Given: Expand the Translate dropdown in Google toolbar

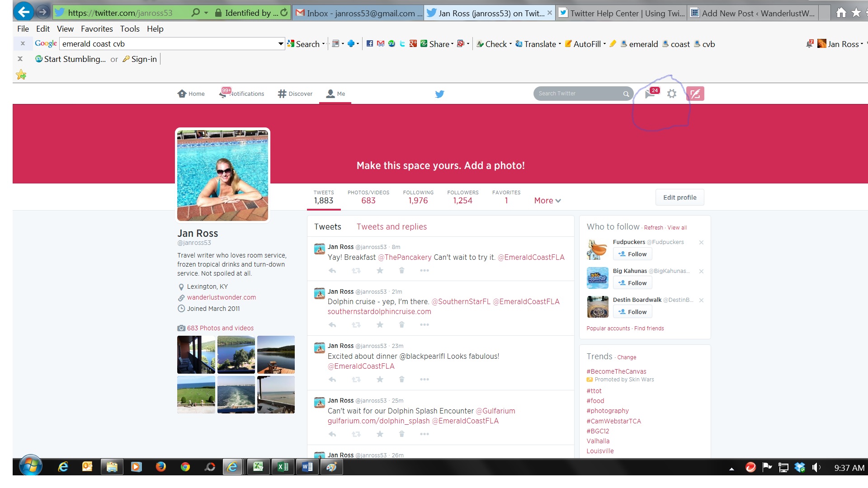Looking at the screenshot, I should pyautogui.click(x=560, y=44).
